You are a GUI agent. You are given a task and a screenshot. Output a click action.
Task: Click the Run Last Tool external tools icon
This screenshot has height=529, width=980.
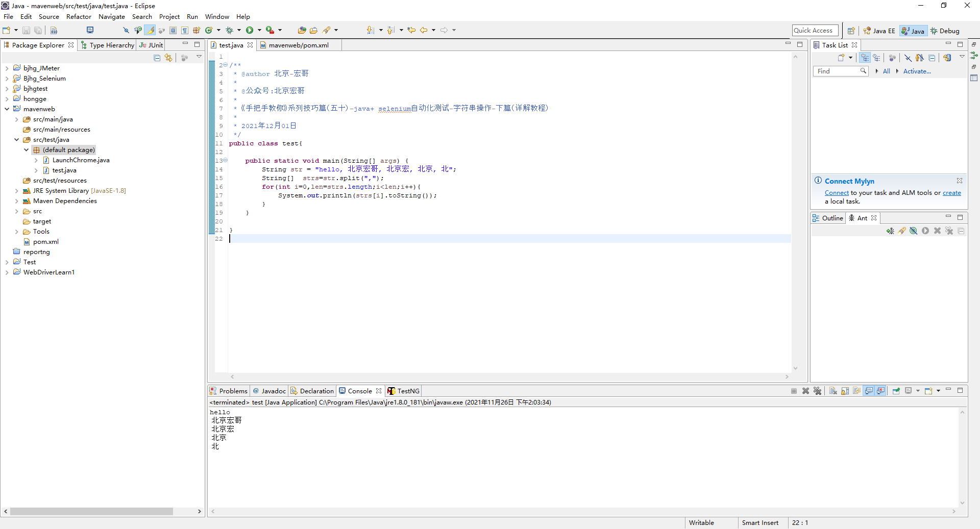(x=270, y=30)
